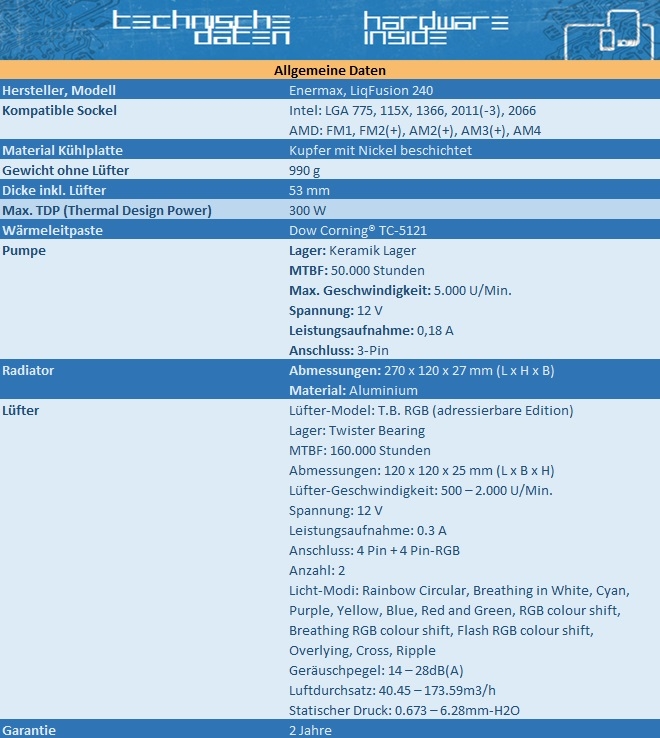Click the 'Material Kühlplatte' label
660x738 pixels.
[x=62, y=151]
